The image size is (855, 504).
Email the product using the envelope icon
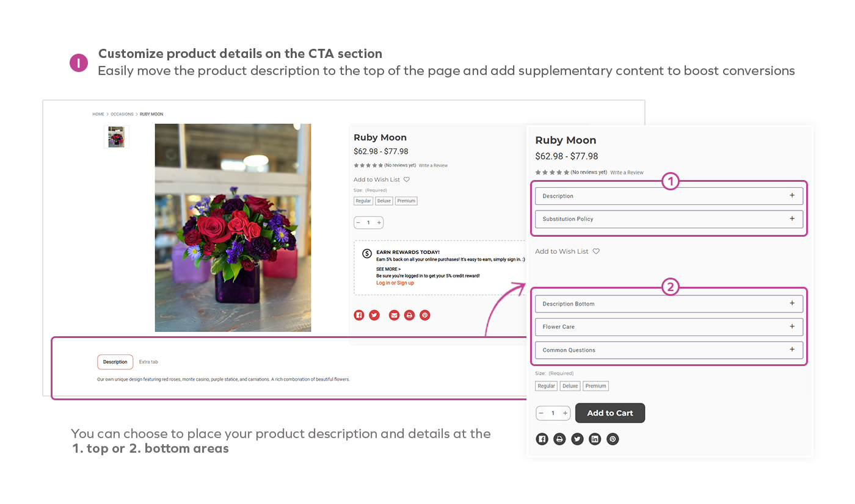(x=394, y=315)
